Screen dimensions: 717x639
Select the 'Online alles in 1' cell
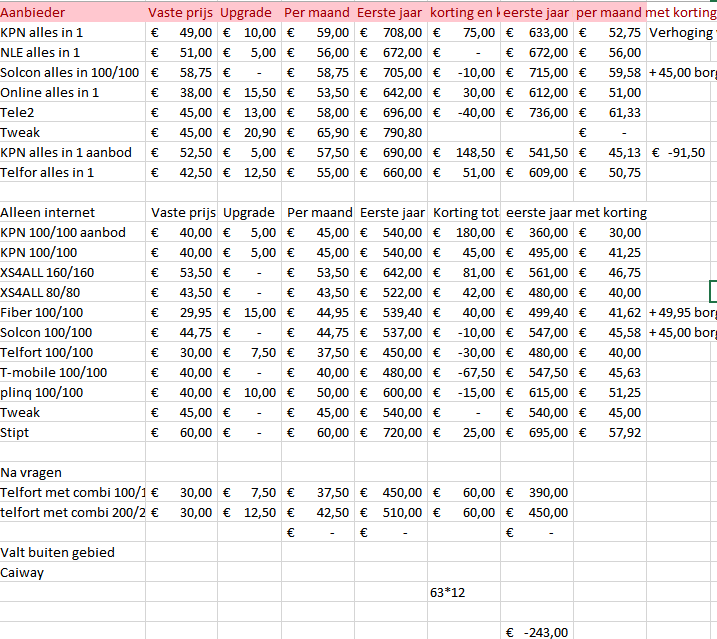73,92
